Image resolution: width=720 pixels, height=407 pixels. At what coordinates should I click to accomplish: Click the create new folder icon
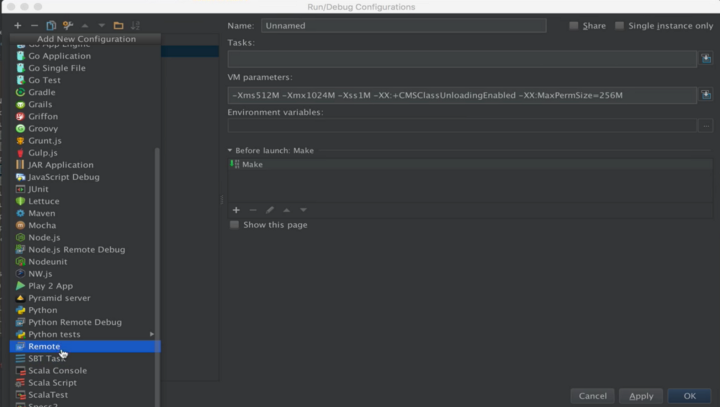(118, 25)
